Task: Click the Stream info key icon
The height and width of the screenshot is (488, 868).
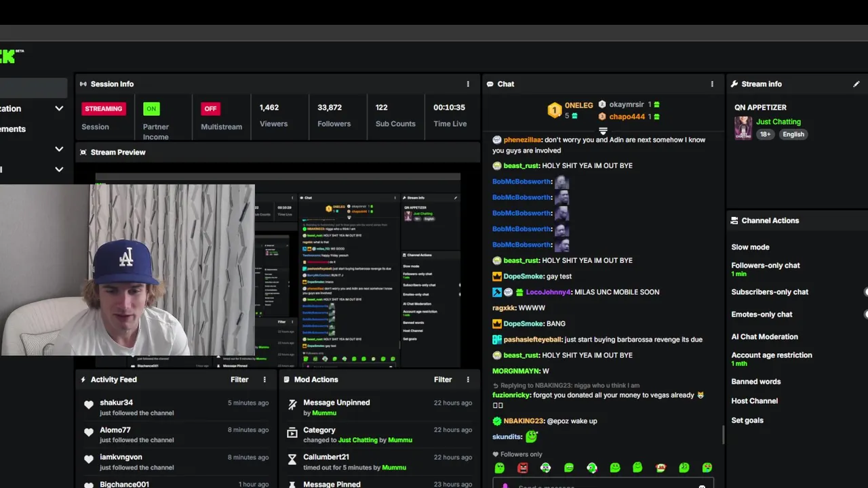Action: click(x=734, y=84)
